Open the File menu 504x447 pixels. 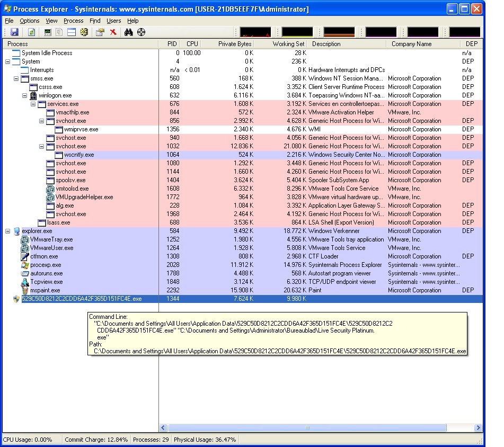point(9,21)
